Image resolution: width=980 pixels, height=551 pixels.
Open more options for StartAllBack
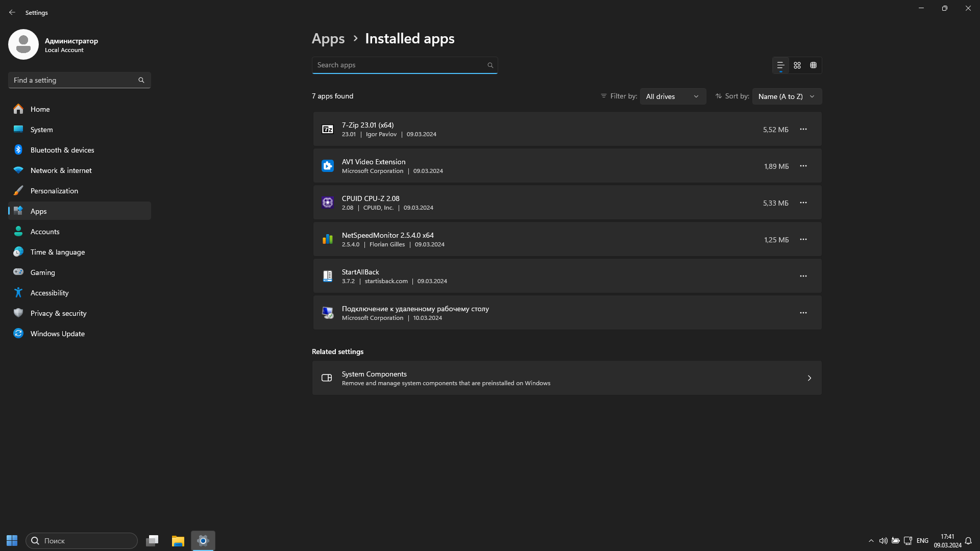tap(803, 276)
